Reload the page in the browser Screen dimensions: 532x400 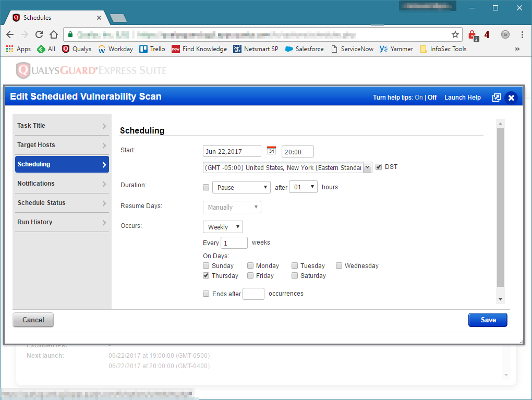[39, 34]
